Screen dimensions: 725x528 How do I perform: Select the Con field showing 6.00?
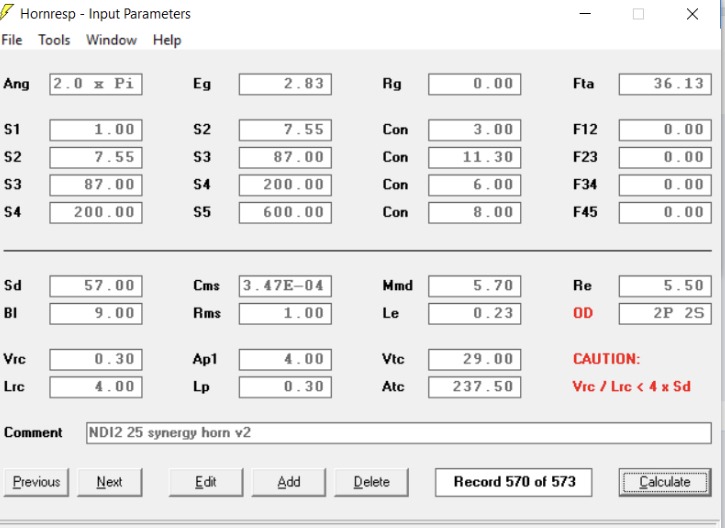tap(474, 185)
